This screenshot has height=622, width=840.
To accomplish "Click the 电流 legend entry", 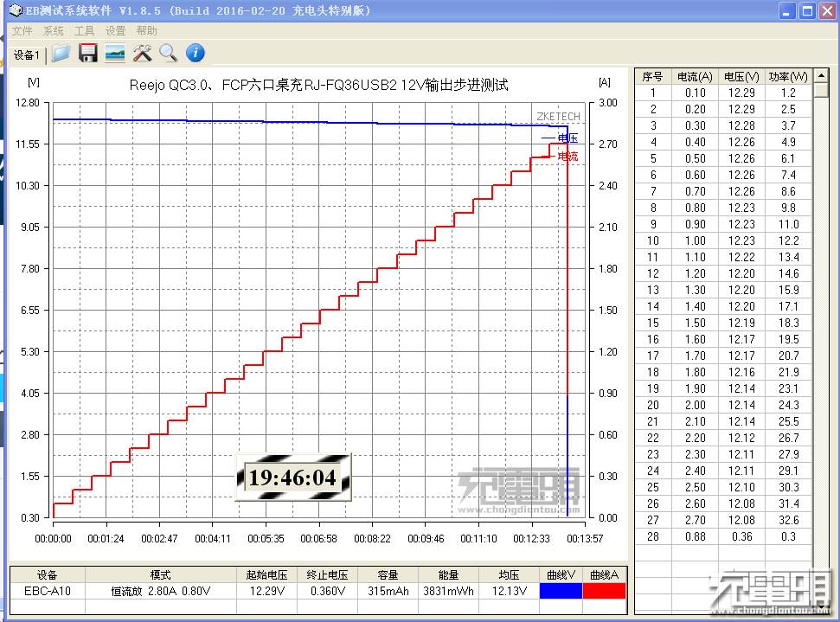I will point(560,156).
